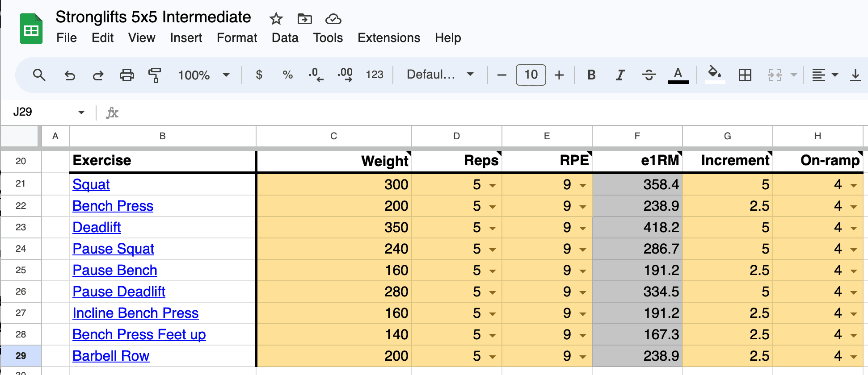The width and height of the screenshot is (868, 375).
Task: Toggle bold formatting
Action: coord(591,75)
